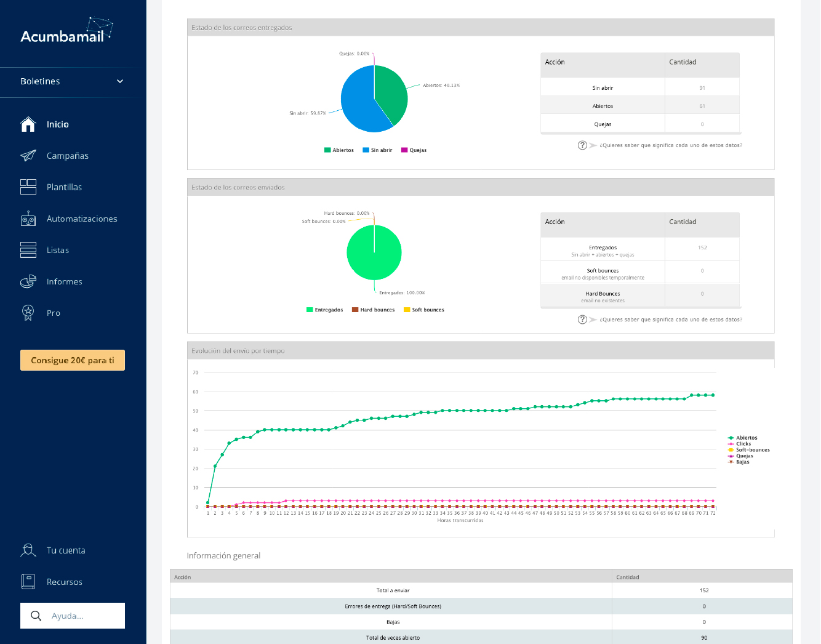Open the Plantillas section

(64, 187)
